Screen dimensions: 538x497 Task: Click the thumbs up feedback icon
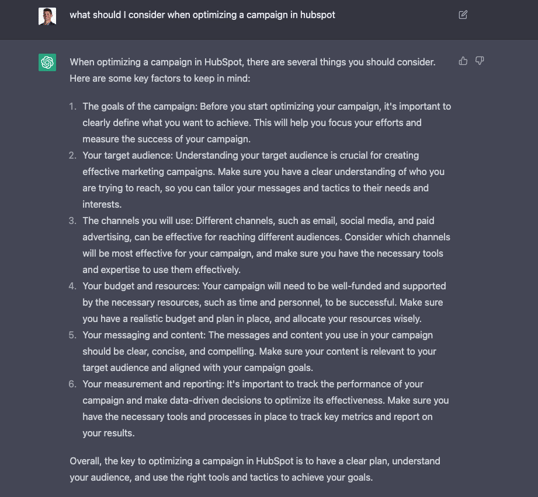click(463, 61)
